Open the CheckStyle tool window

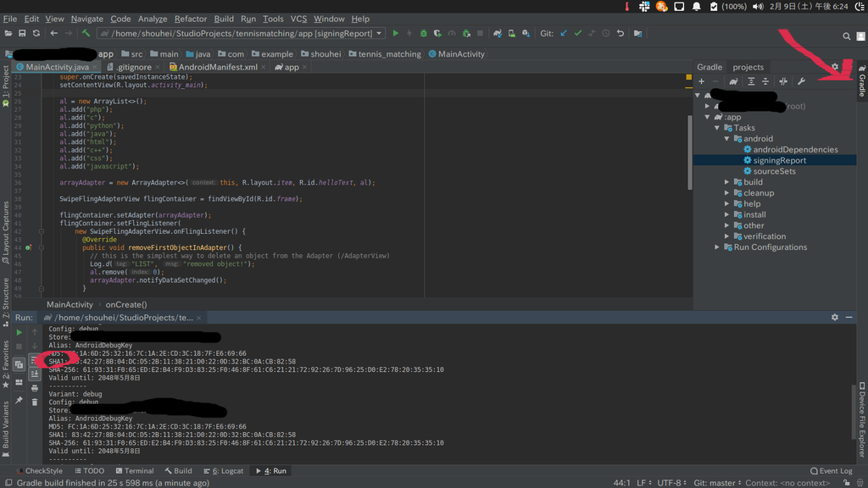pos(39,471)
